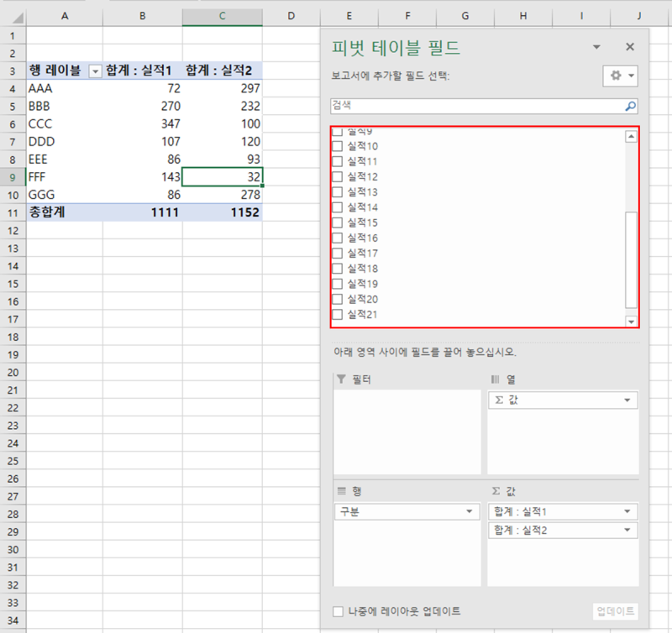The height and width of the screenshot is (633, 672).
Task: Select the FFF row label cell
Action: point(65,177)
